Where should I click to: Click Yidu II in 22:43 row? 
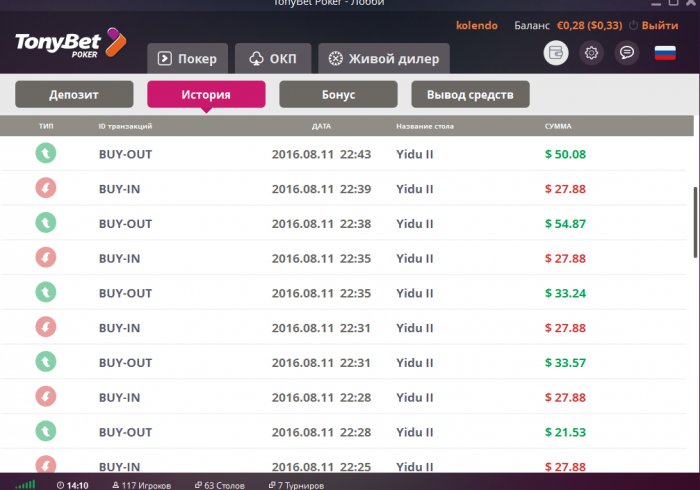(415, 154)
